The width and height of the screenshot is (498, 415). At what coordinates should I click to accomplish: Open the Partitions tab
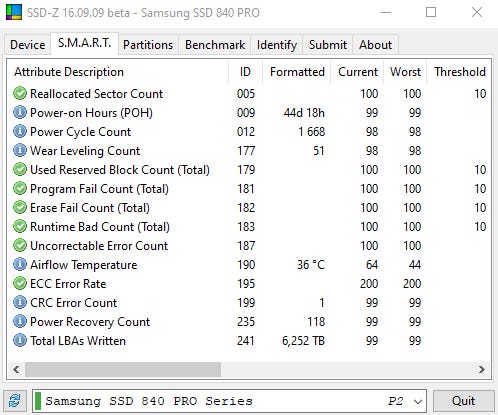(x=148, y=45)
